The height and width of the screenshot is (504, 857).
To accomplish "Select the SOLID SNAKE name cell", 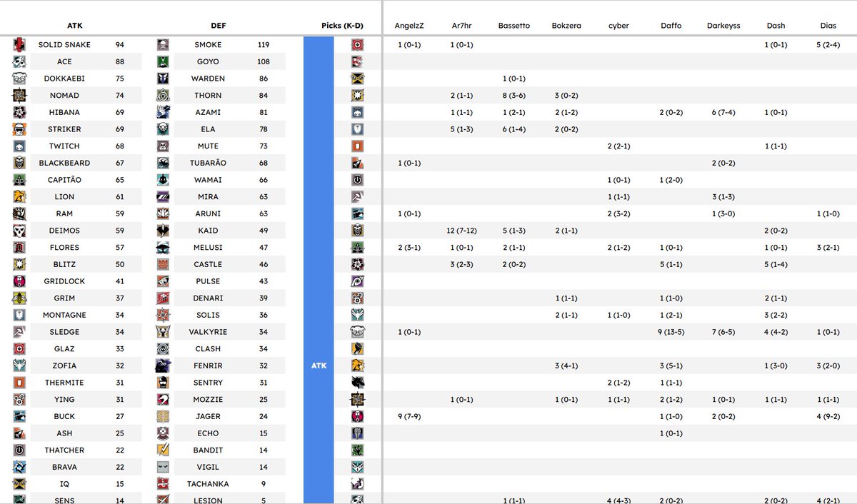I will tap(64, 44).
